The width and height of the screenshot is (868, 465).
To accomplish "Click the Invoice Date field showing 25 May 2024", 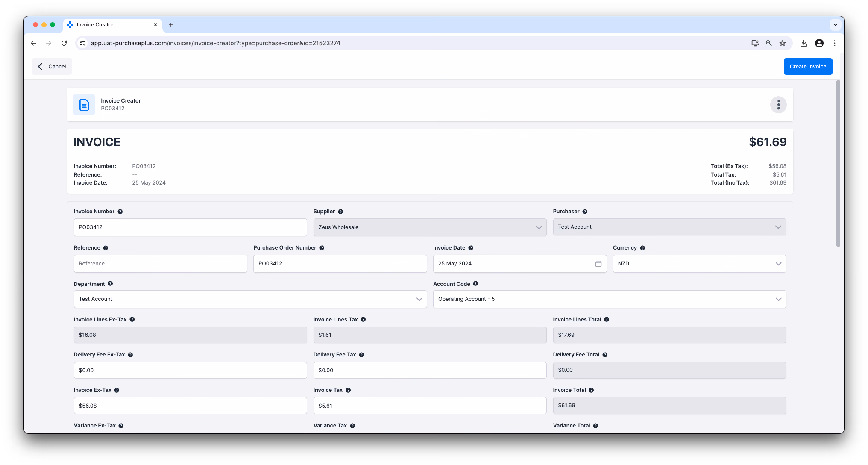I will [520, 264].
